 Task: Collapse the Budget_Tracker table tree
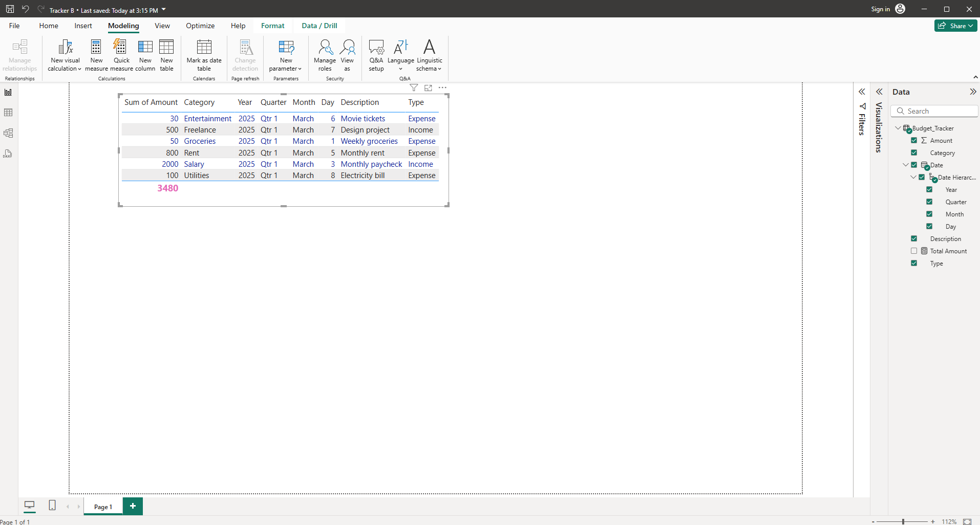(x=898, y=128)
